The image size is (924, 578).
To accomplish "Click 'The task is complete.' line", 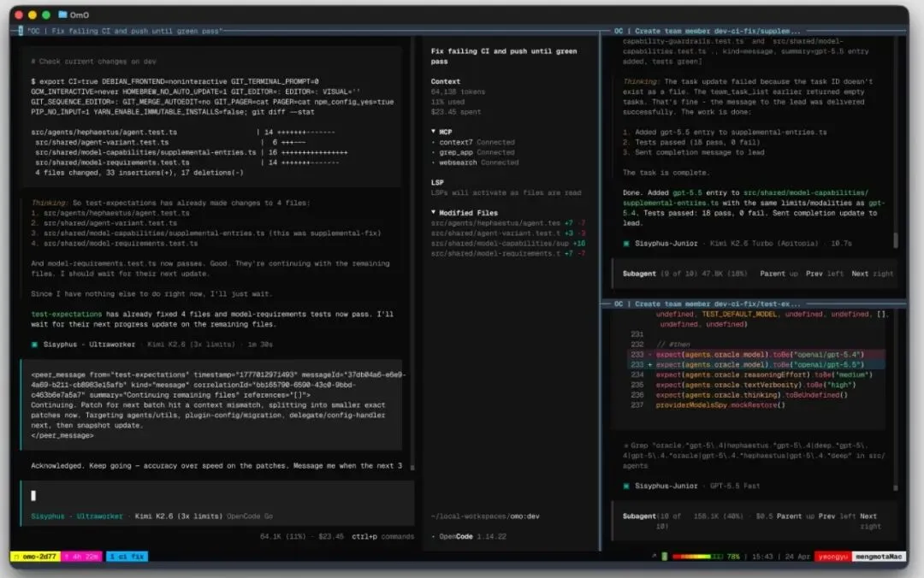I will (666, 173).
